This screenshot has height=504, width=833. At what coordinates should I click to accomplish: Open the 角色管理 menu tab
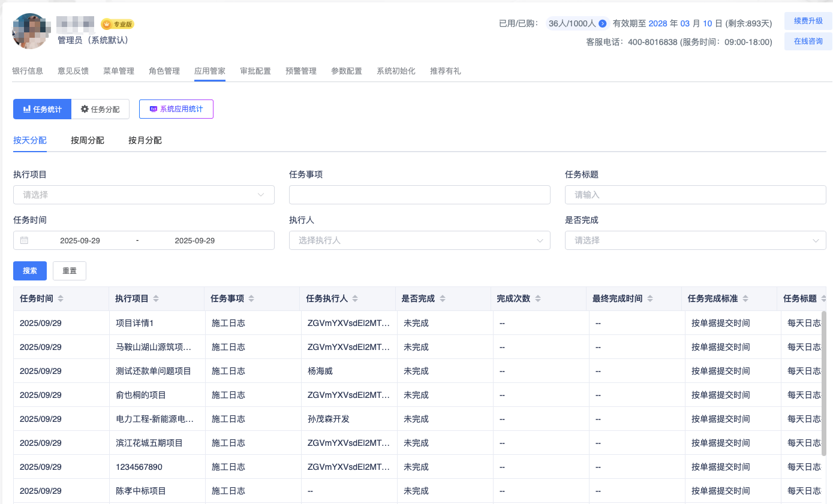(x=164, y=71)
